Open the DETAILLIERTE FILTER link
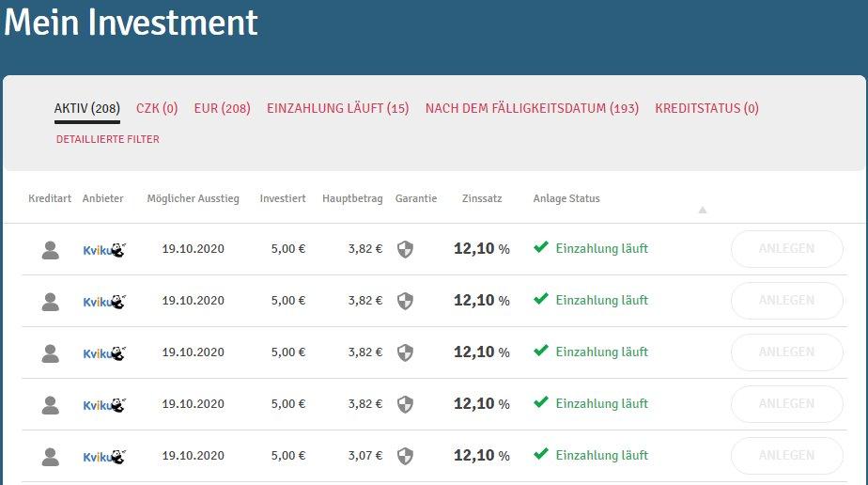This screenshot has height=485, width=868. (x=107, y=139)
